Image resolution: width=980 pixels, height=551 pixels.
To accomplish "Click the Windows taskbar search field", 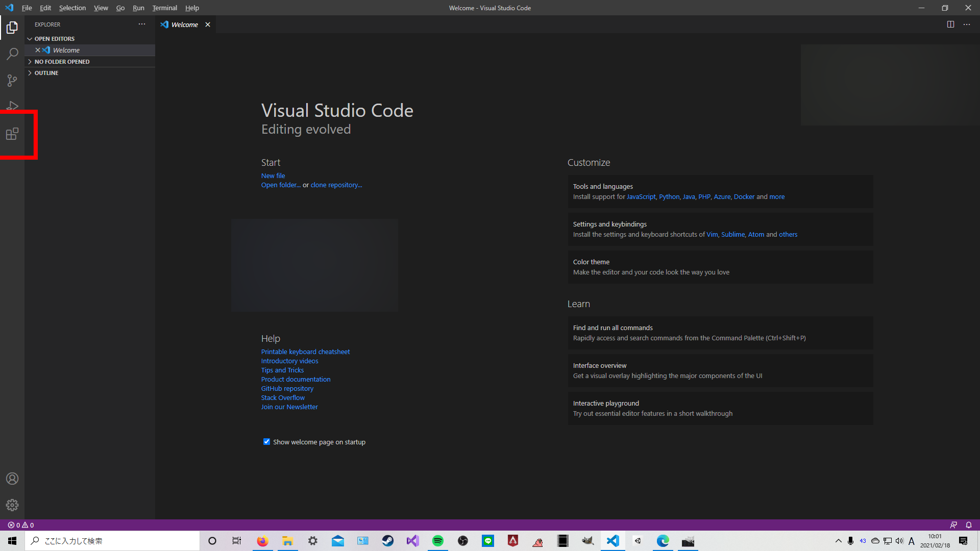I will coord(102,541).
